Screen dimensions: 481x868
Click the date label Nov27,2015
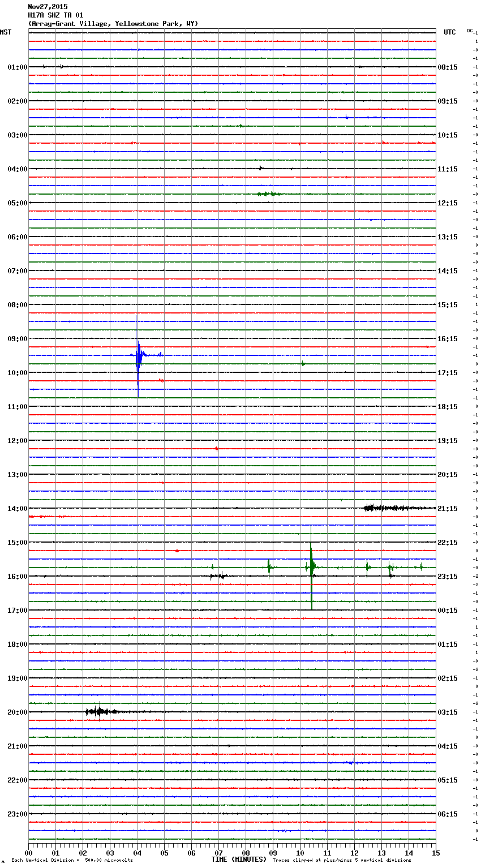[x=48, y=7]
